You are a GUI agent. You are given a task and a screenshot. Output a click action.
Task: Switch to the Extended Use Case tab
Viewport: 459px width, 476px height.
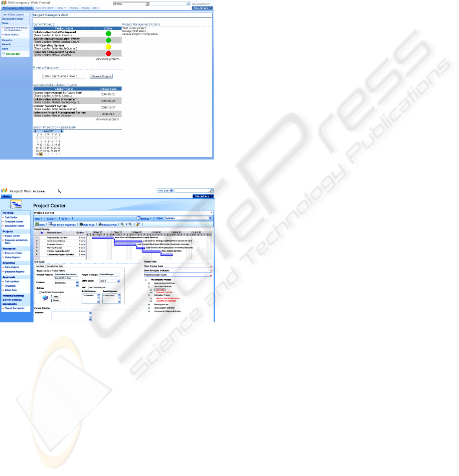55,266
